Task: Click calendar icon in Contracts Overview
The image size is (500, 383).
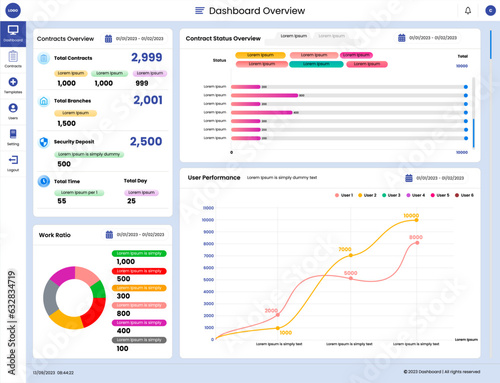Action: [x=108, y=39]
